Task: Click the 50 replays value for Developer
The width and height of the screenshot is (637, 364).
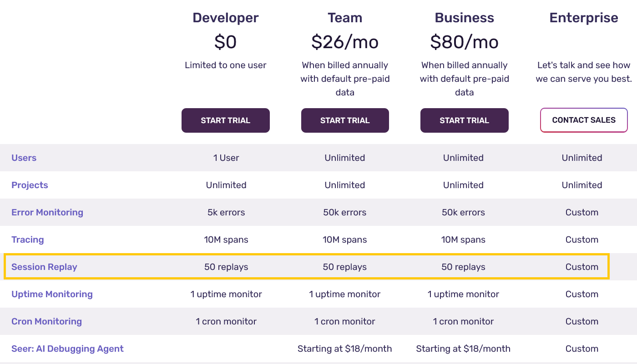Action: click(x=225, y=267)
